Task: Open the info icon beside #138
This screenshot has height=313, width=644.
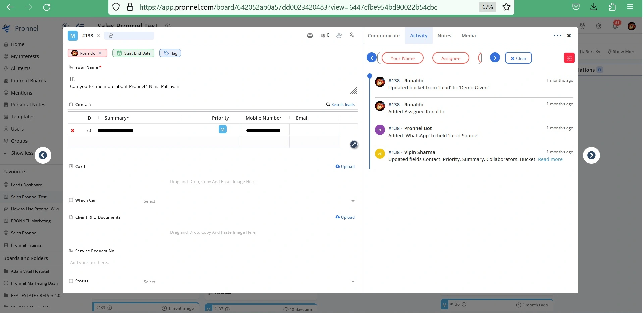Action: pos(98,36)
